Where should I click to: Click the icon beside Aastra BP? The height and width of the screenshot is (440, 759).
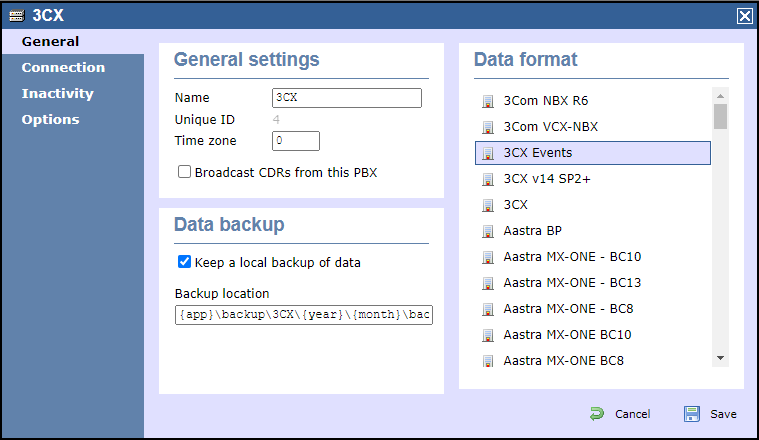point(488,231)
